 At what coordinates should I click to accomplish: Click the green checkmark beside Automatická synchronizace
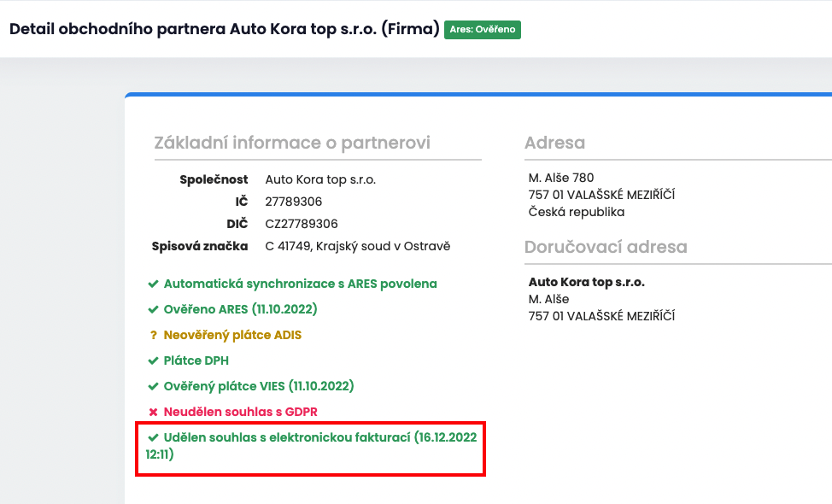pos(153,284)
